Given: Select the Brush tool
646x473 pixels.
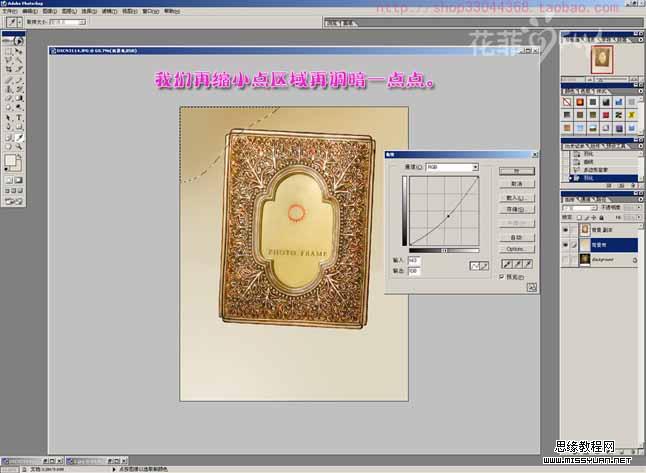Looking at the screenshot, I should (19, 80).
